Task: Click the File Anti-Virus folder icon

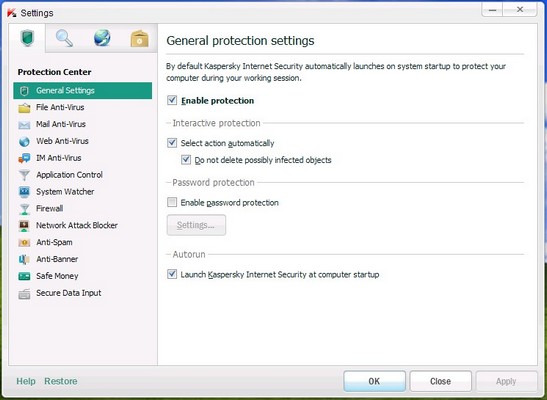Action: (24, 108)
